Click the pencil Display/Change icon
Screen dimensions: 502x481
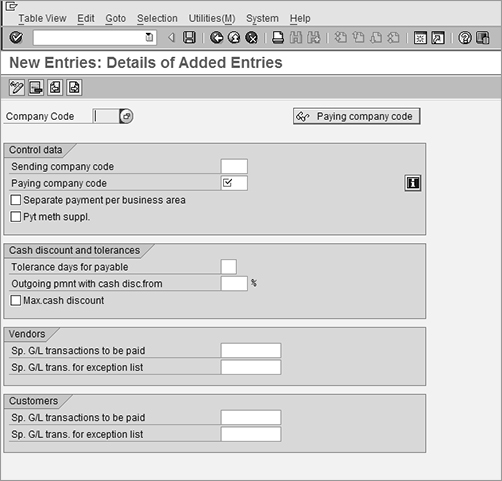click(x=17, y=88)
